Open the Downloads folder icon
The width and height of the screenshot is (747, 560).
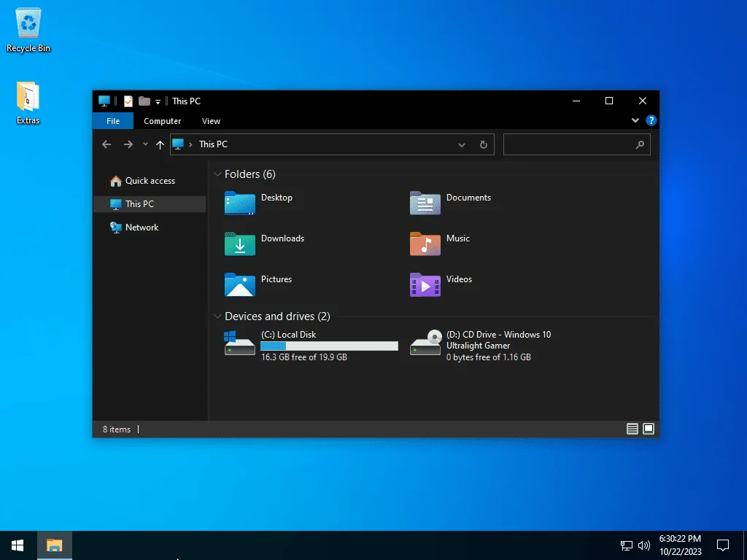[x=239, y=244]
